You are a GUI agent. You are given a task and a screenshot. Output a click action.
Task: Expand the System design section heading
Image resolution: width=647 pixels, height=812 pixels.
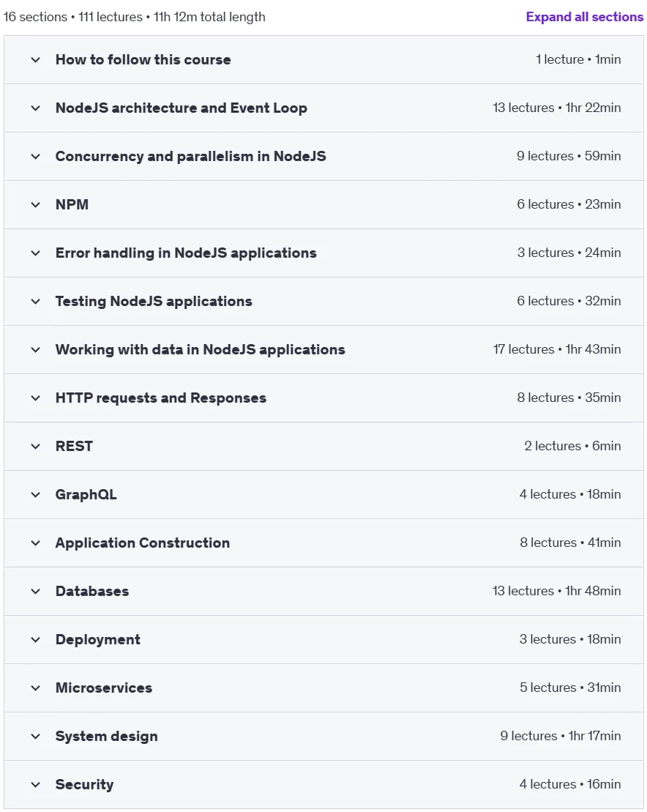pyautogui.click(x=107, y=737)
